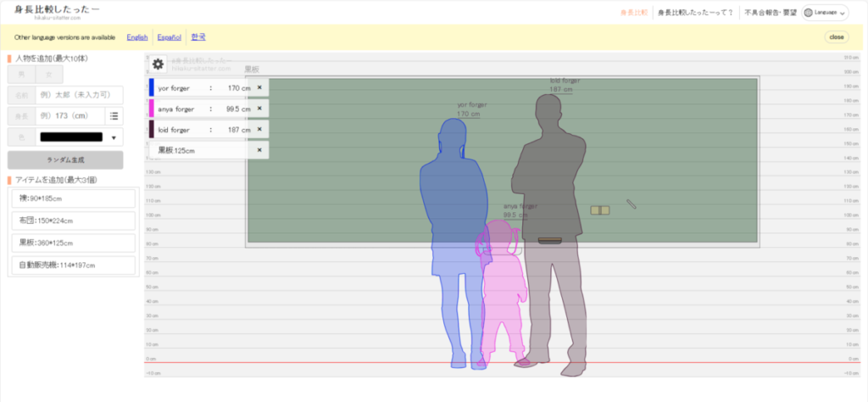Viewport: 868px width, 402px height.
Task: Click the 187 cm value in list
Action: click(x=239, y=130)
